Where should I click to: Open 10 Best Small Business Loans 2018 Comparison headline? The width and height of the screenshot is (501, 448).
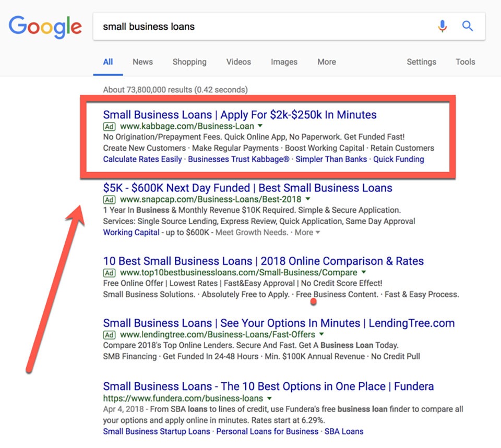tap(263, 261)
